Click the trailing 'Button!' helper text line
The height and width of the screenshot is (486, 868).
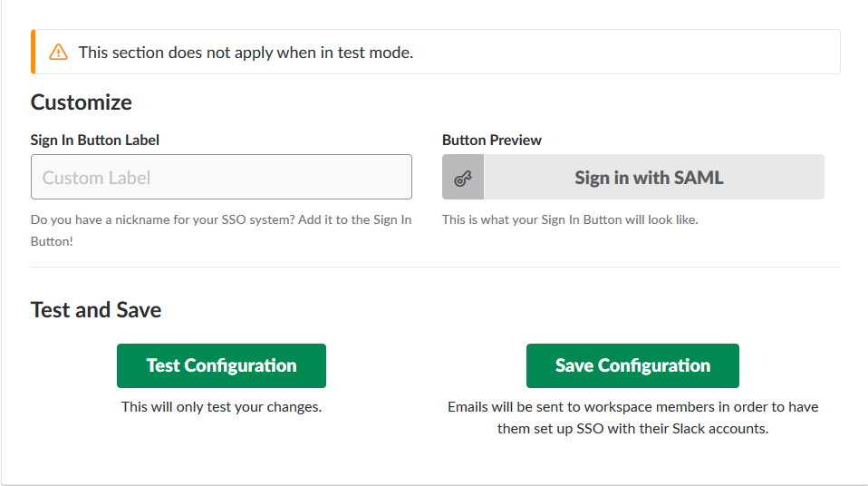pos(52,241)
